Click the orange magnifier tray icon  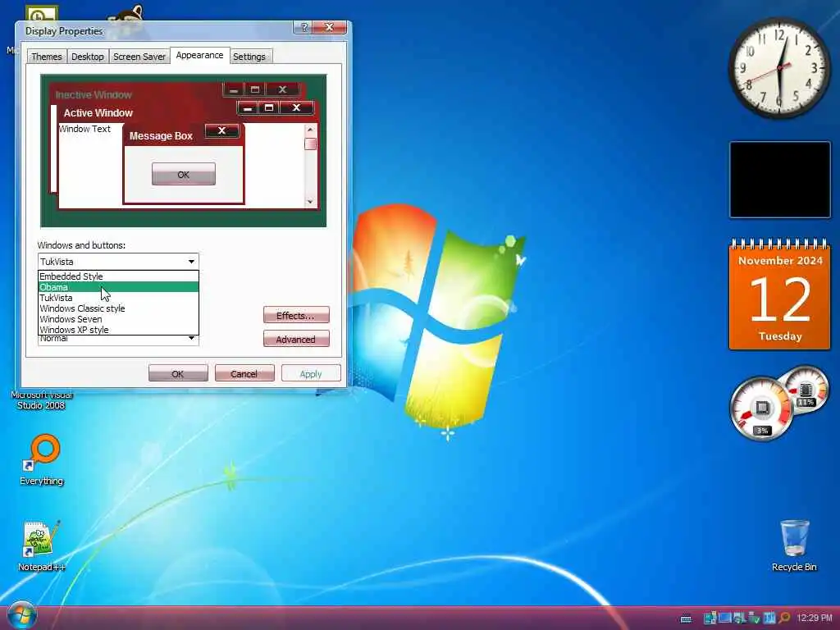point(785,618)
